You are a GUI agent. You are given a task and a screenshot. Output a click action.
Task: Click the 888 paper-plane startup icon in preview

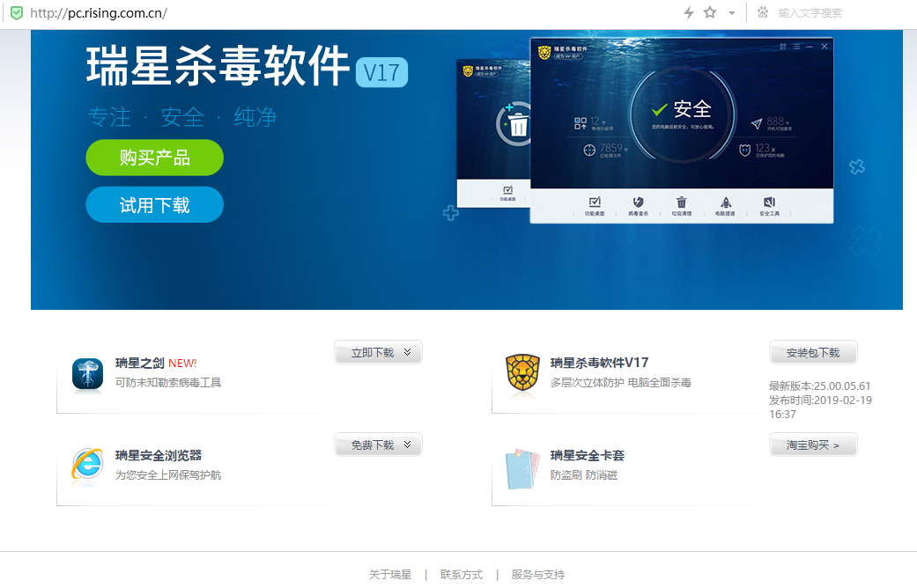(757, 123)
